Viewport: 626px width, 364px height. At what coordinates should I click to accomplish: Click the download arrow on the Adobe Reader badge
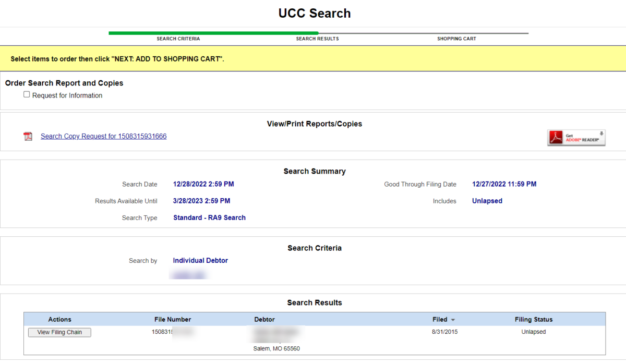click(601, 133)
